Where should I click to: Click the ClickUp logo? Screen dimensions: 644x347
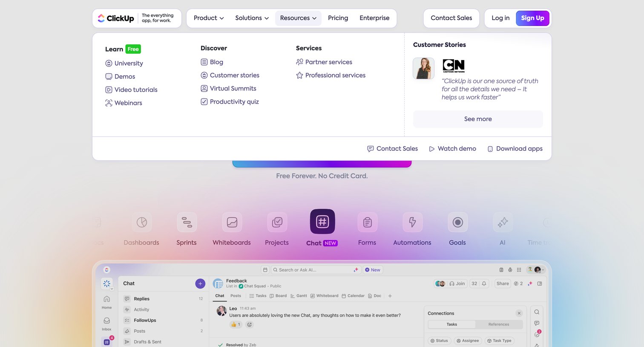pyautogui.click(x=116, y=18)
